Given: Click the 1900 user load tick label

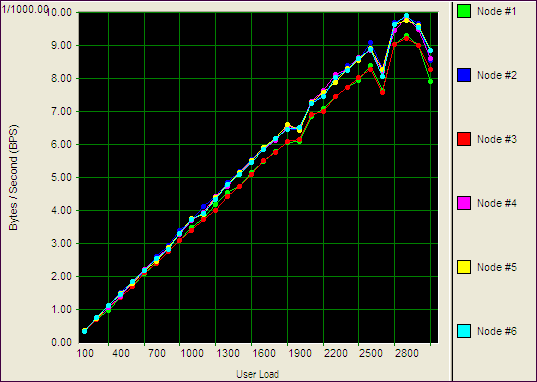Looking at the screenshot, I should click(300, 353).
